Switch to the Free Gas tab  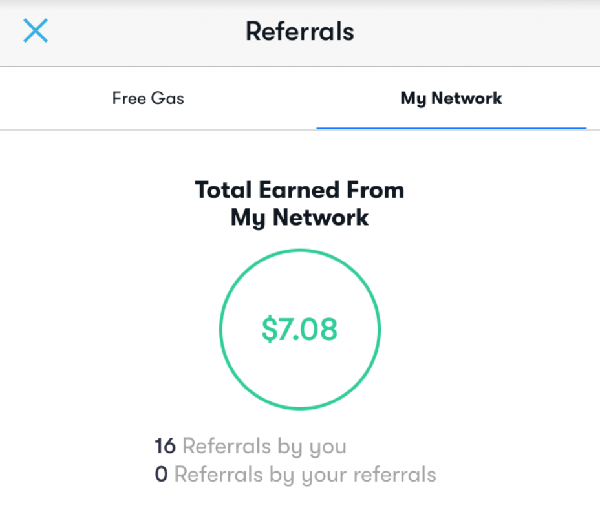click(x=148, y=98)
